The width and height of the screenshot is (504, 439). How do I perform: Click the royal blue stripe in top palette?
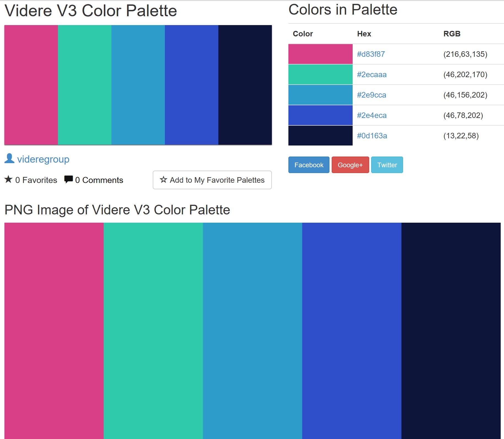pos(192,85)
